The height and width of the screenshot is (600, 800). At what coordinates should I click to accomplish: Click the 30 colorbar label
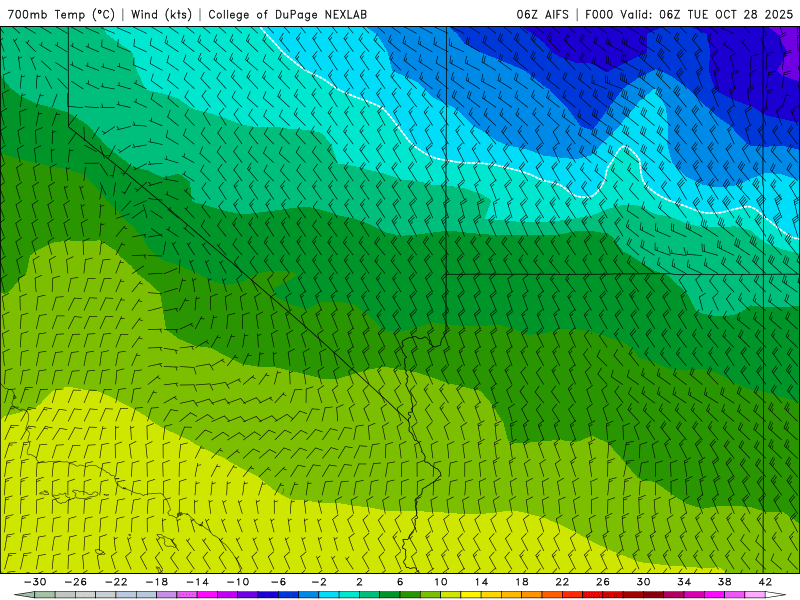[x=643, y=582]
